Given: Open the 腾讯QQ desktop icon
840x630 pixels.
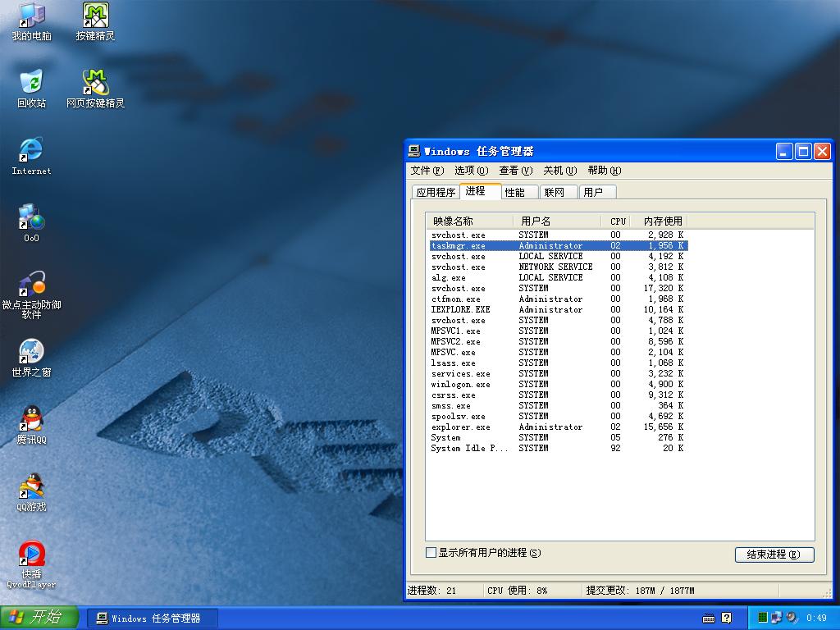Looking at the screenshot, I should [x=31, y=419].
